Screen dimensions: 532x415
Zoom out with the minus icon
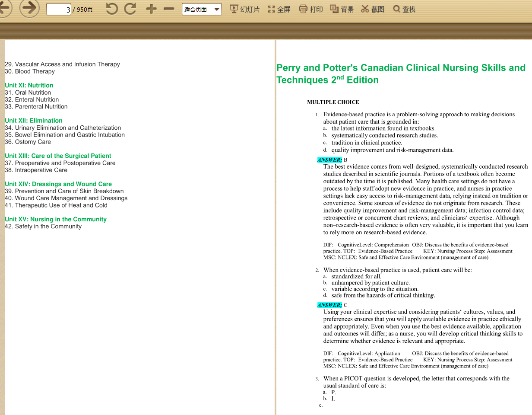coord(169,9)
